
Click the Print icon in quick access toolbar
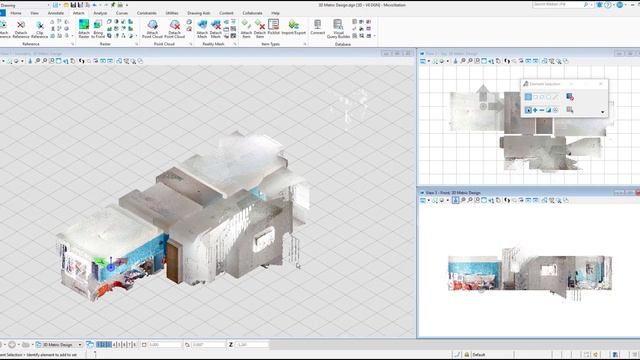120,5
